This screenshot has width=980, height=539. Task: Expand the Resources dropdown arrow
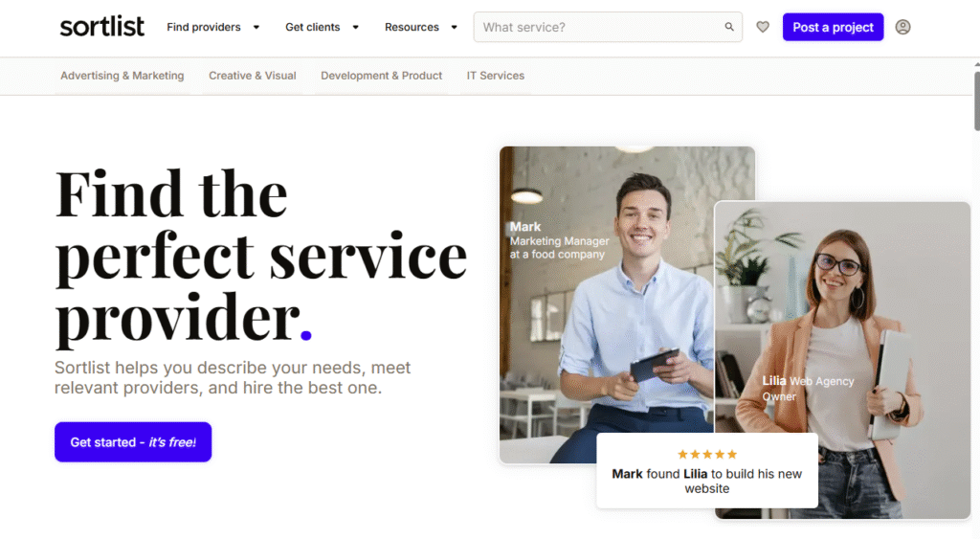pos(455,27)
